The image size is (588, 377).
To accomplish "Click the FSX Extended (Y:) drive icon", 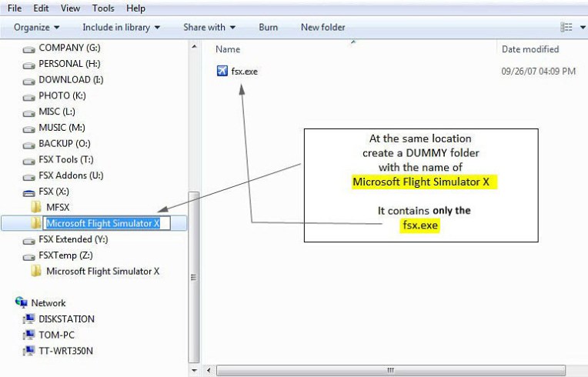I will [29, 241].
